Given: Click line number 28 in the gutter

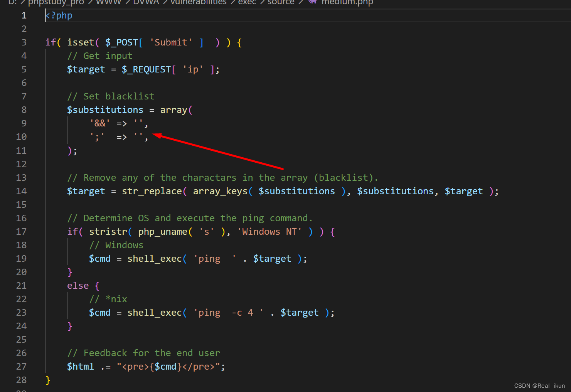Looking at the screenshot, I should point(21,380).
